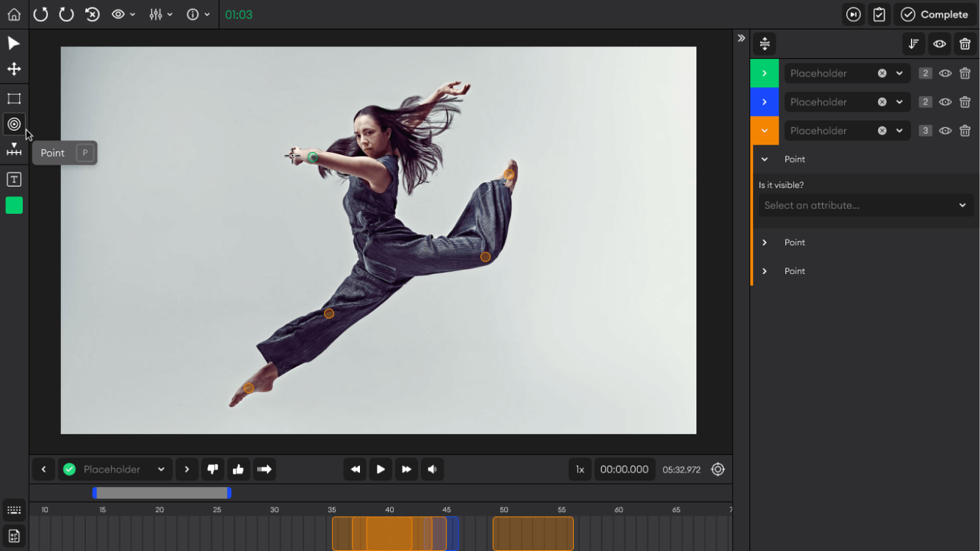980x551 pixels.
Task: Click the green point on dancer's wrist
Action: (x=313, y=157)
